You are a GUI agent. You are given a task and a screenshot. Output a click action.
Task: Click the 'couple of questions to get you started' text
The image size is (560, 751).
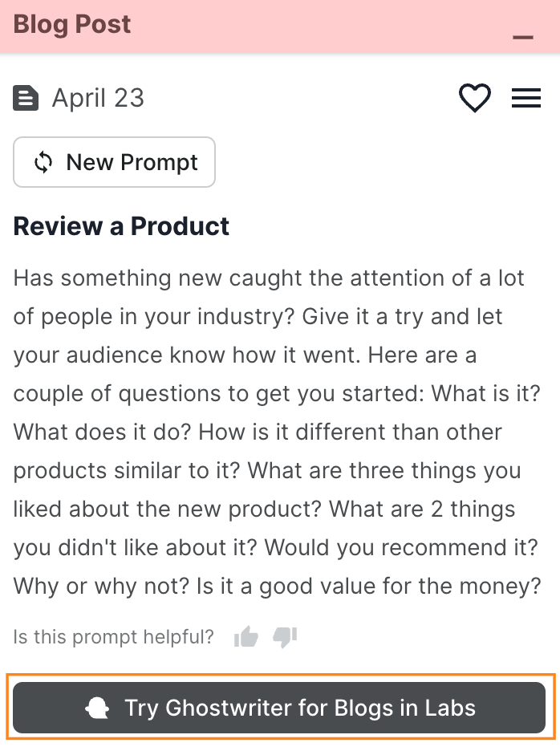(x=217, y=393)
